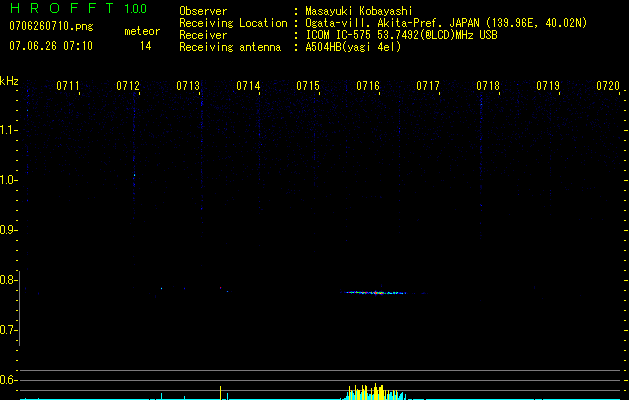629x400 pixels.
Task: Click the HROFFT program title
Action: pos(61,8)
